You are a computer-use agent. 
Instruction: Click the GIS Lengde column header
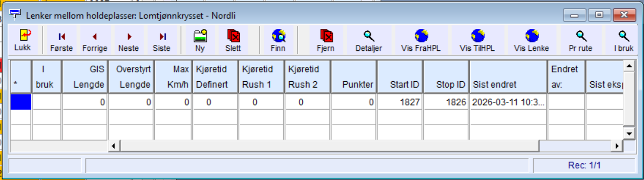[x=85, y=77]
